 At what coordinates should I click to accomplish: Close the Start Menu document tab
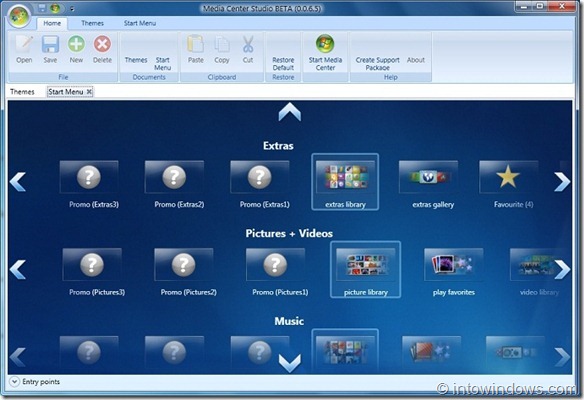click(89, 92)
